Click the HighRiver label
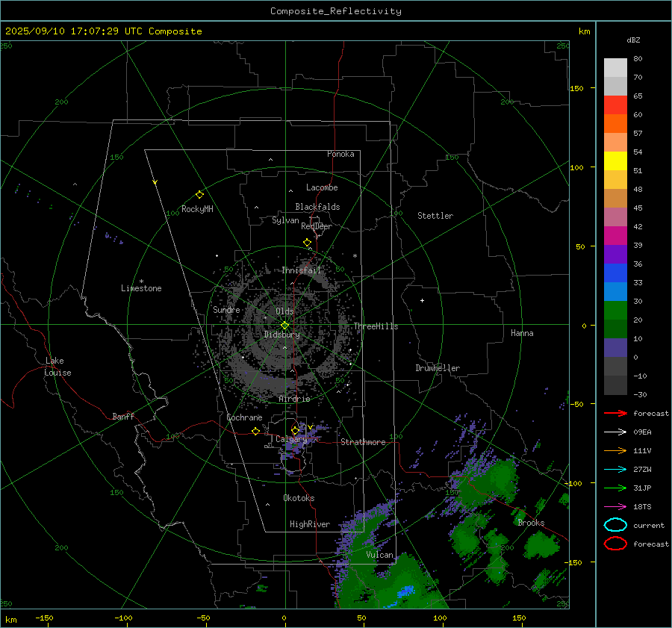This screenshot has width=672, height=628. click(x=310, y=524)
